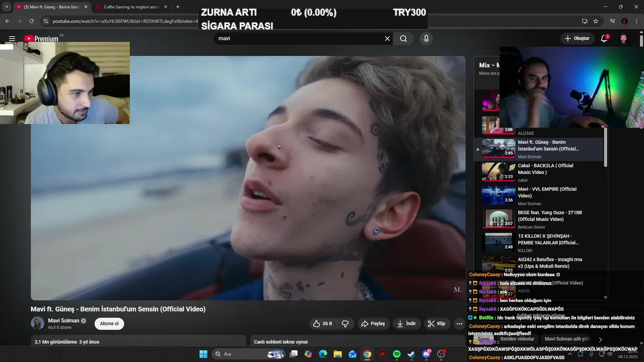This screenshot has width=644, height=362.
Task: Click the playlist panel scrollbar
Action: (x=606, y=147)
